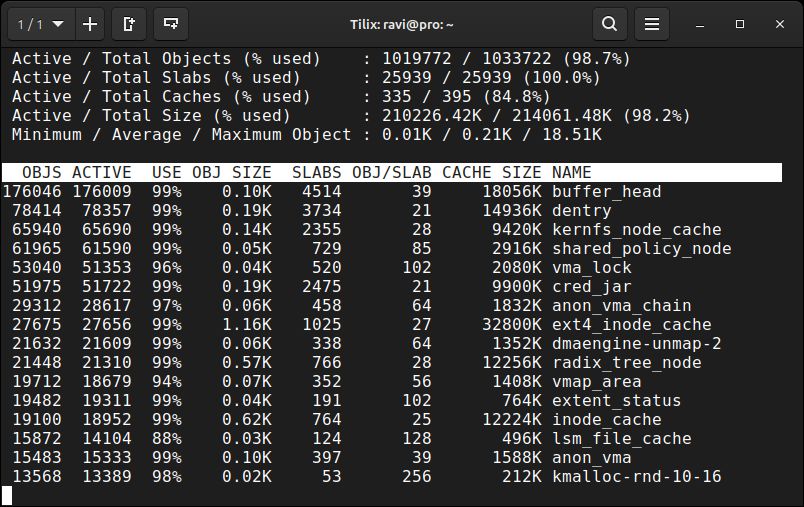This screenshot has width=804, height=507.
Task: Add terminal down icon
Action: coord(171,24)
